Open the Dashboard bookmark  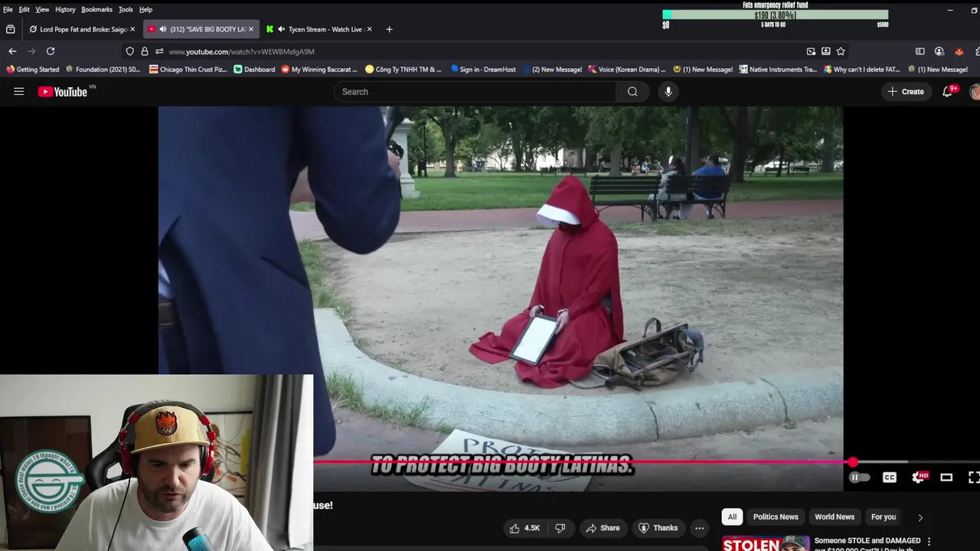(x=254, y=69)
